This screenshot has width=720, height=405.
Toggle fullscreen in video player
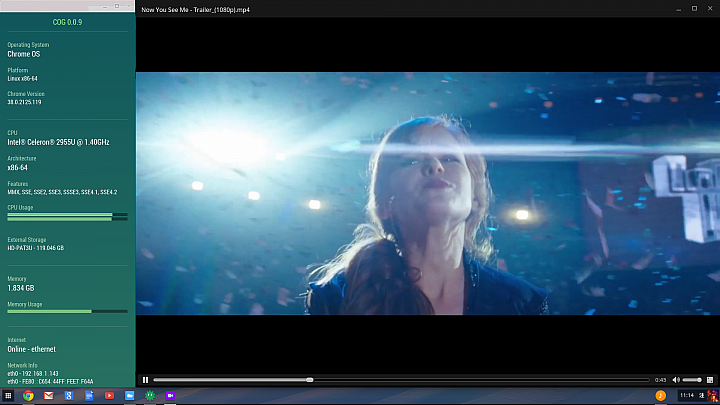point(710,380)
